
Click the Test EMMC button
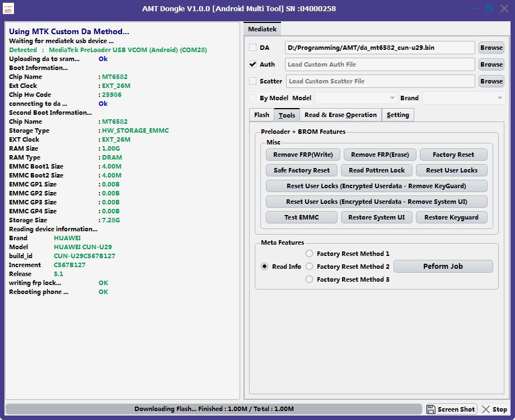point(302,217)
